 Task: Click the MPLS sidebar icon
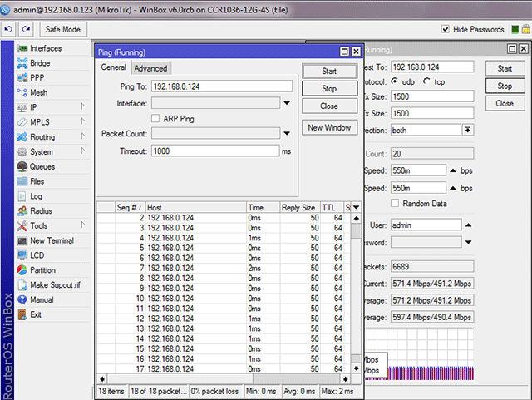coord(22,122)
